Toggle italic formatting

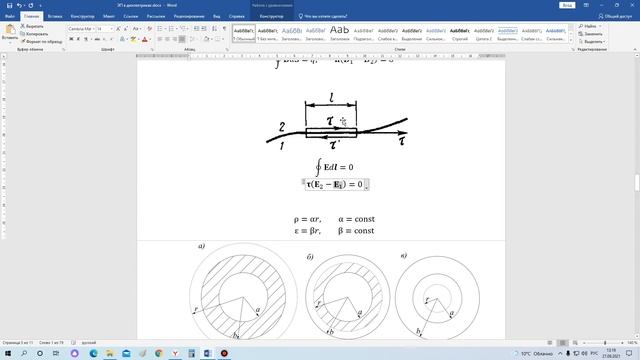(78, 39)
